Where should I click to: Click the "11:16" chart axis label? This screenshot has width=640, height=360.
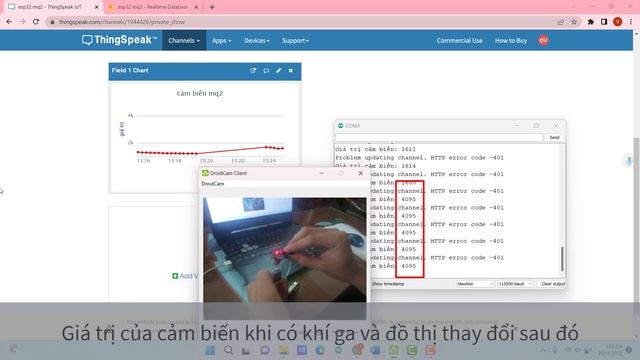coord(143,161)
